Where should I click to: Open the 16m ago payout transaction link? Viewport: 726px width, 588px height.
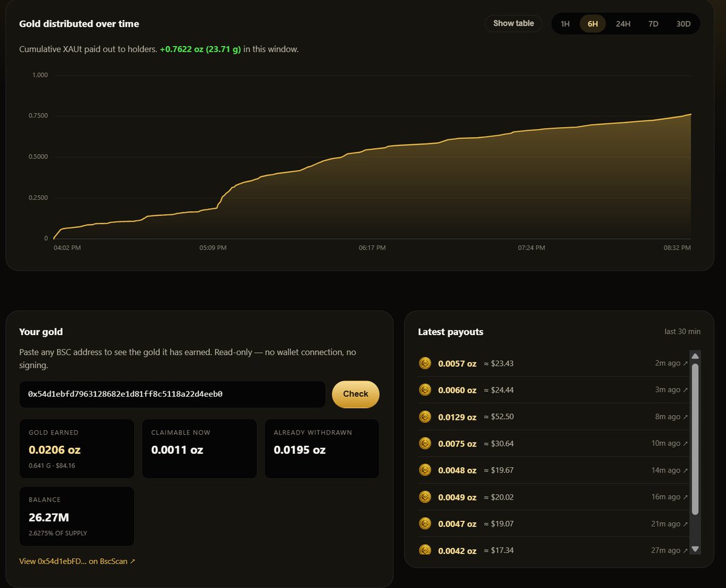point(669,497)
